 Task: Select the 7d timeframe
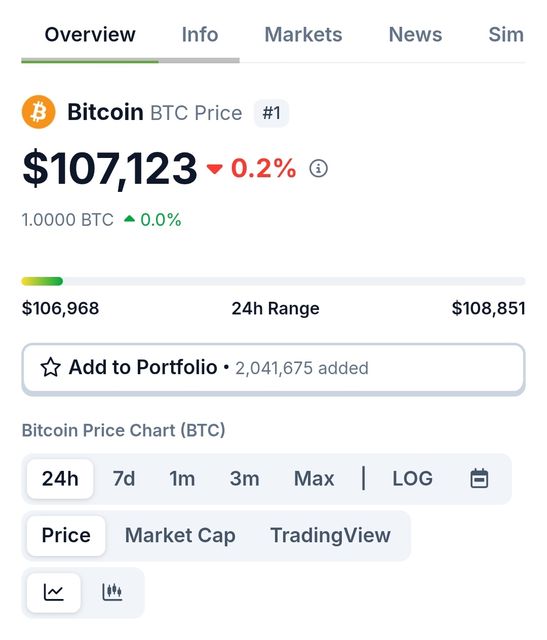tap(124, 478)
